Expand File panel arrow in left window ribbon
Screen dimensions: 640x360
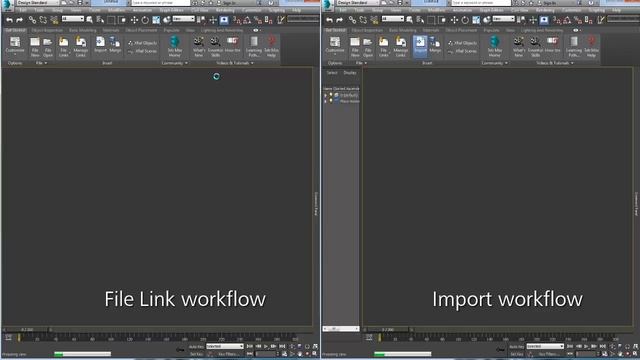click(46, 63)
